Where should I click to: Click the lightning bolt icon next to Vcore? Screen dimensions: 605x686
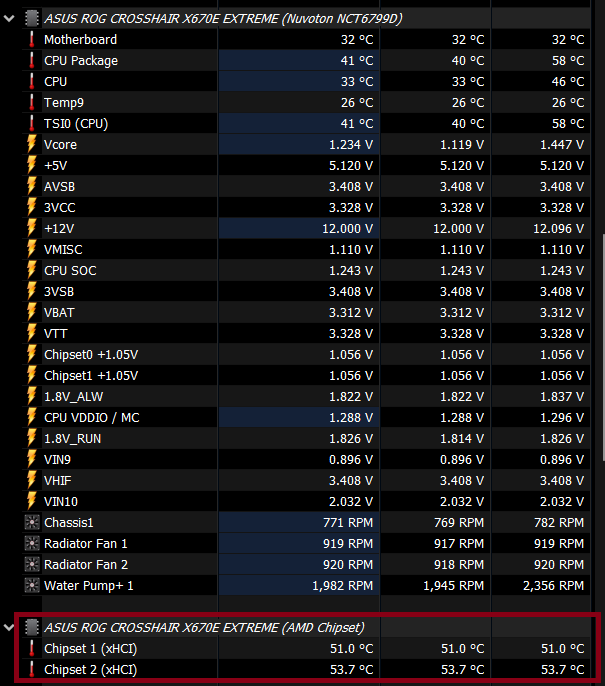(x=32, y=145)
